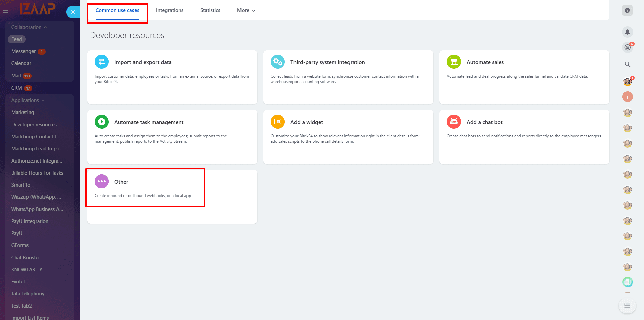This screenshot has width=644, height=320.
Task: Open the CRM sidebar item
Action: pyautogui.click(x=16, y=88)
